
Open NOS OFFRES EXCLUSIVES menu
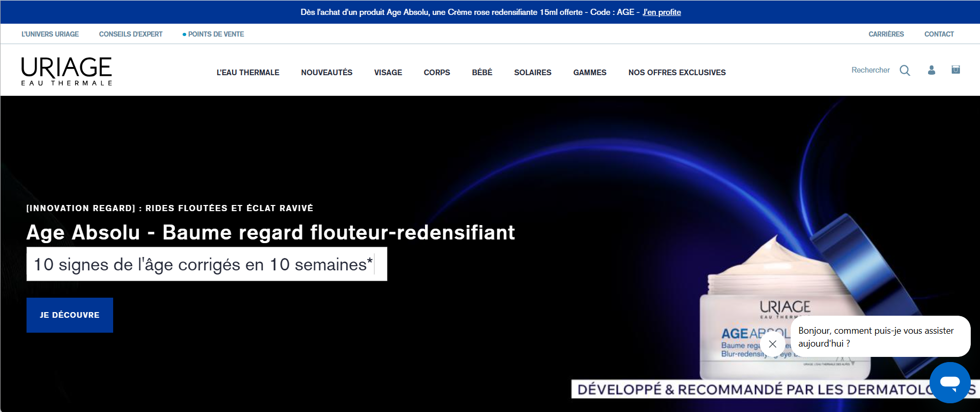(677, 73)
